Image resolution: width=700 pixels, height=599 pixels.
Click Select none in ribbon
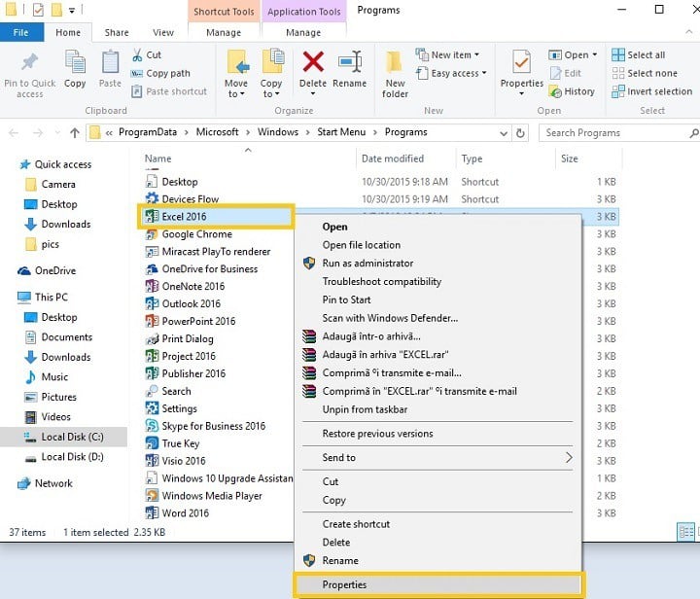click(645, 73)
